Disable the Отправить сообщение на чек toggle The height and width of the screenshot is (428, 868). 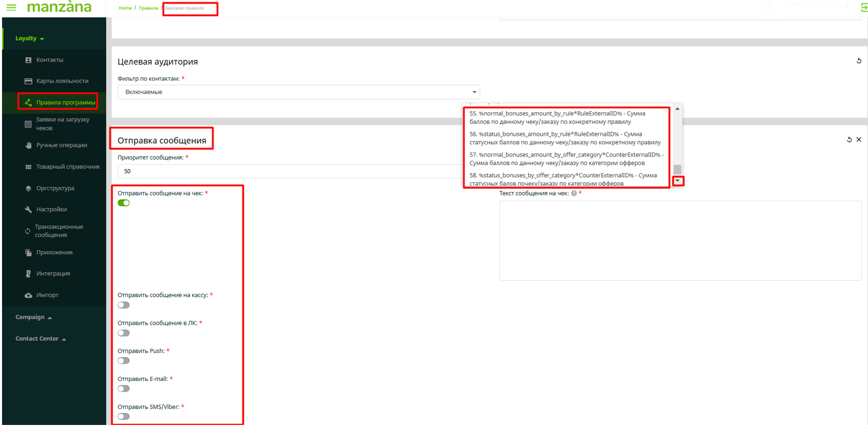tap(124, 203)
